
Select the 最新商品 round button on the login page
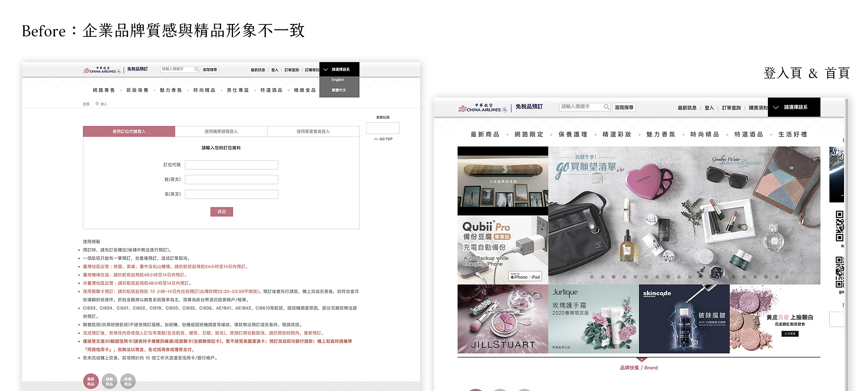(x=91, y=381)
